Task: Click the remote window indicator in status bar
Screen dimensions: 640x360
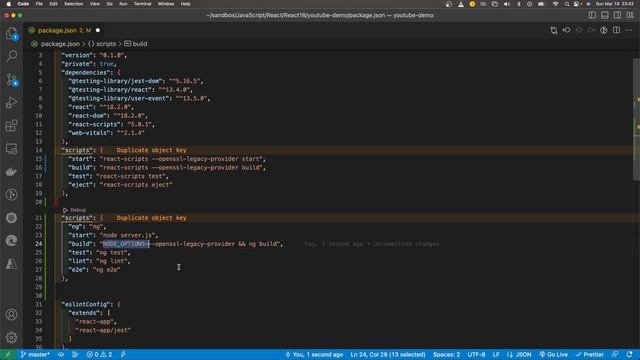Action: coord(7,355)
